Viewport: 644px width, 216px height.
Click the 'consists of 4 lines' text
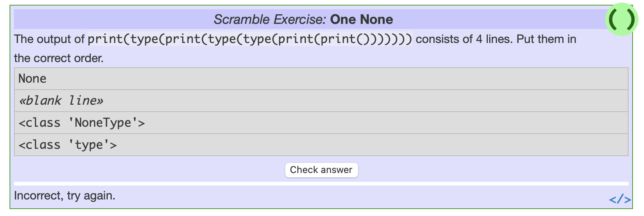click(x=464, y=39)
